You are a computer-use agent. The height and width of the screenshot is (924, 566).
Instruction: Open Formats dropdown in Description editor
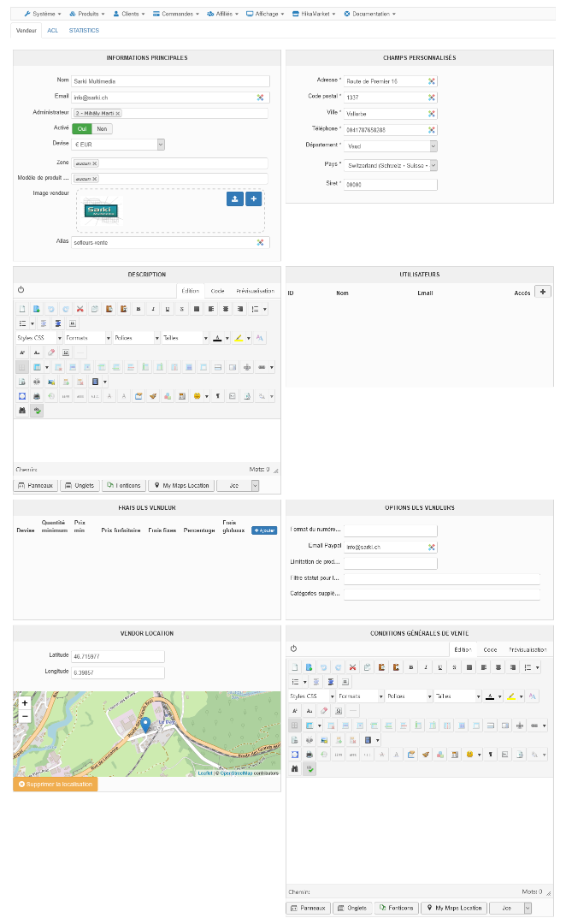[x=88, y=338]
